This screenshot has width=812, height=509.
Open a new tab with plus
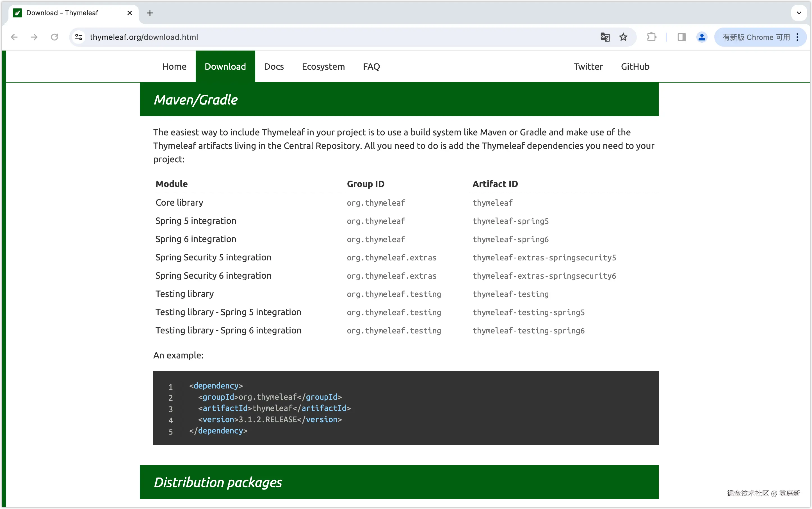tap(150, 13)
